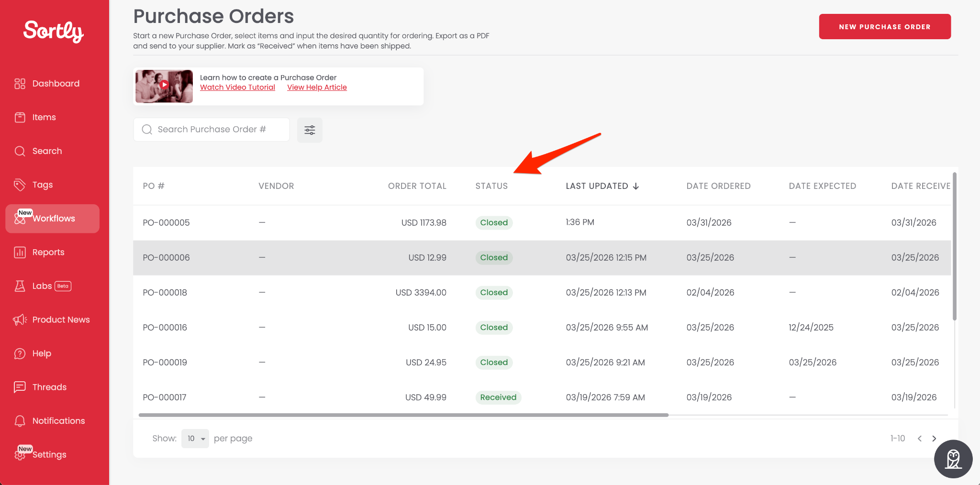Open the rows per page dropdown
Viewport: 980px width, 485px height.
pos(195,439)
